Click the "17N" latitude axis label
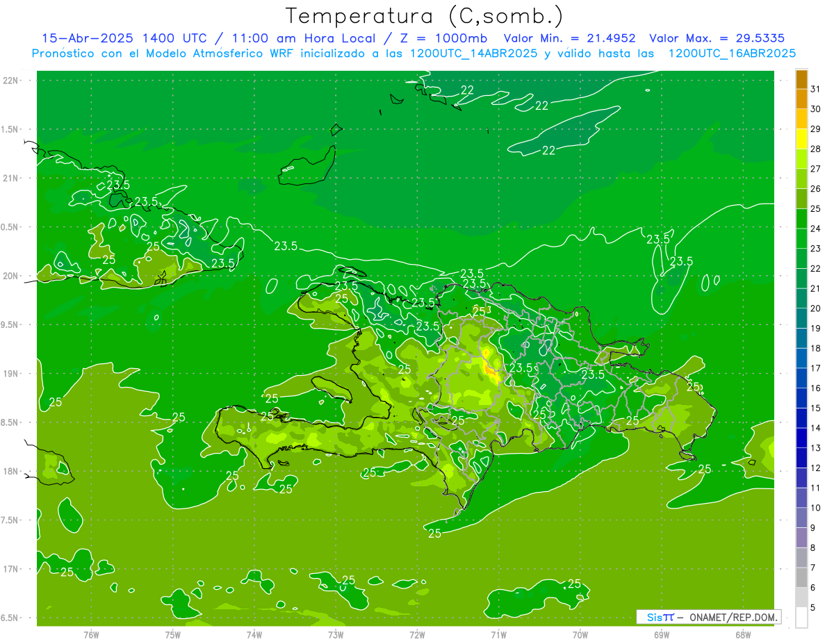The width and height of the screenshot is (834, 644). click(x=11, y=569)
